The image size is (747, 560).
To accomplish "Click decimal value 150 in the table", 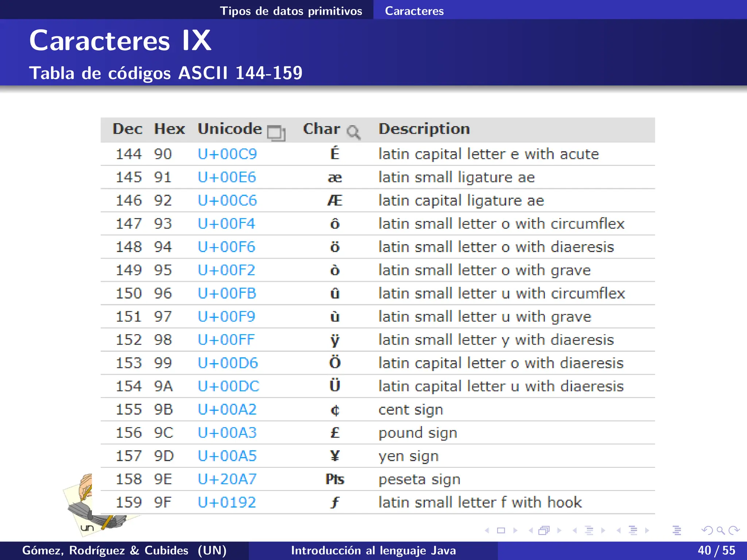I will [129, 293].
